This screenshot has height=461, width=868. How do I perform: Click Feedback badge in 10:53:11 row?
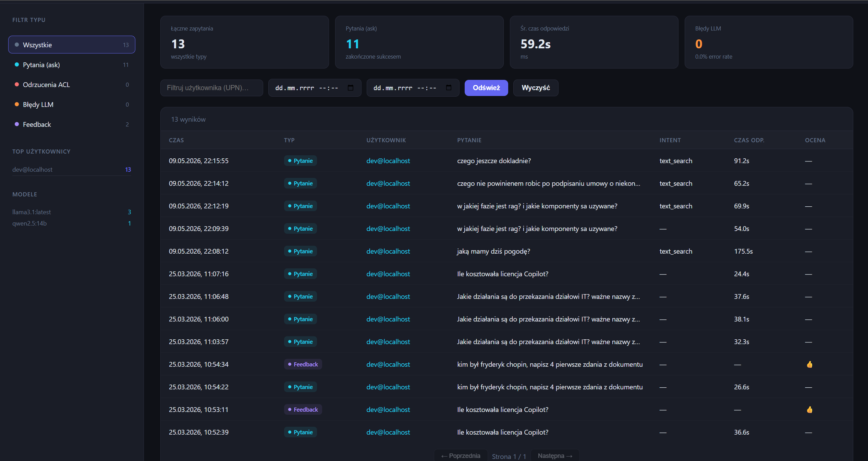(x=303, y=410)
